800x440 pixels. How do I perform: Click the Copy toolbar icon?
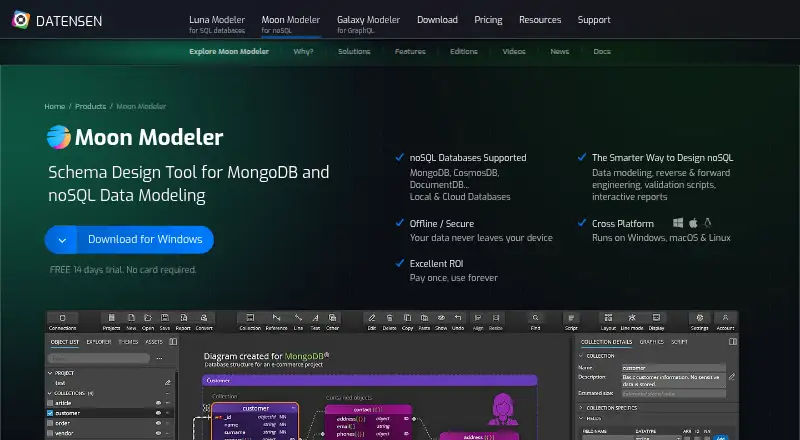click(x=407, y=317)
